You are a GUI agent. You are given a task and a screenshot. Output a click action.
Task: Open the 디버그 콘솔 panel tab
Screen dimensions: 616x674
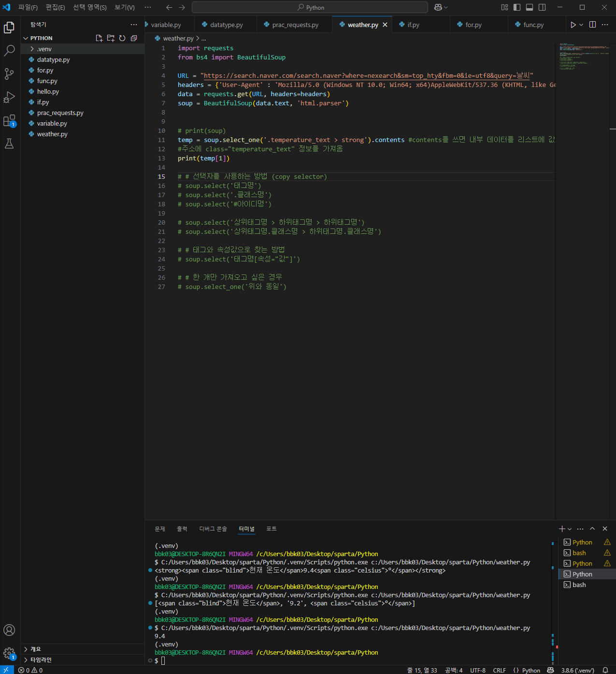click(213, 529)
